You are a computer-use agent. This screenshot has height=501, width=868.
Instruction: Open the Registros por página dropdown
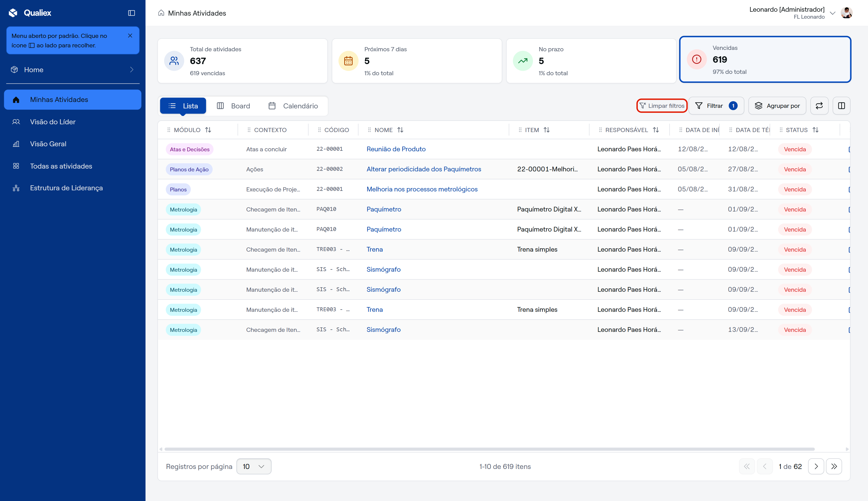click(254, 466)
